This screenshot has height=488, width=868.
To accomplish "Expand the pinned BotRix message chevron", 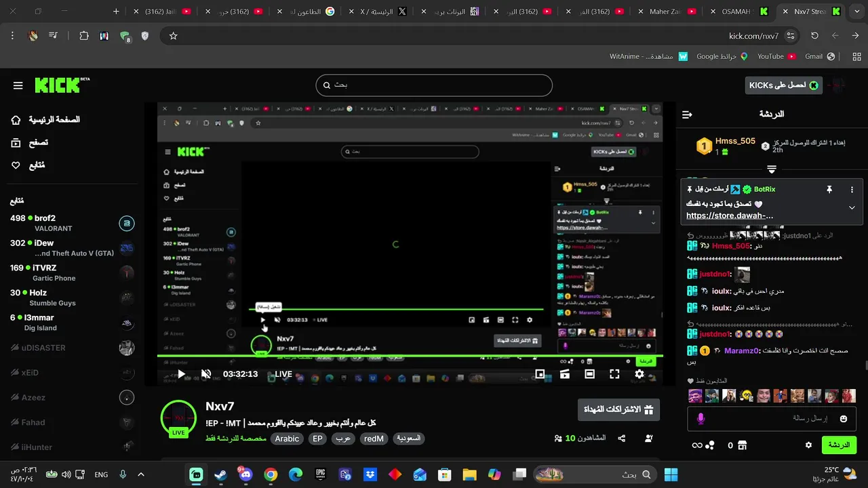I will [x=852, y=208].
